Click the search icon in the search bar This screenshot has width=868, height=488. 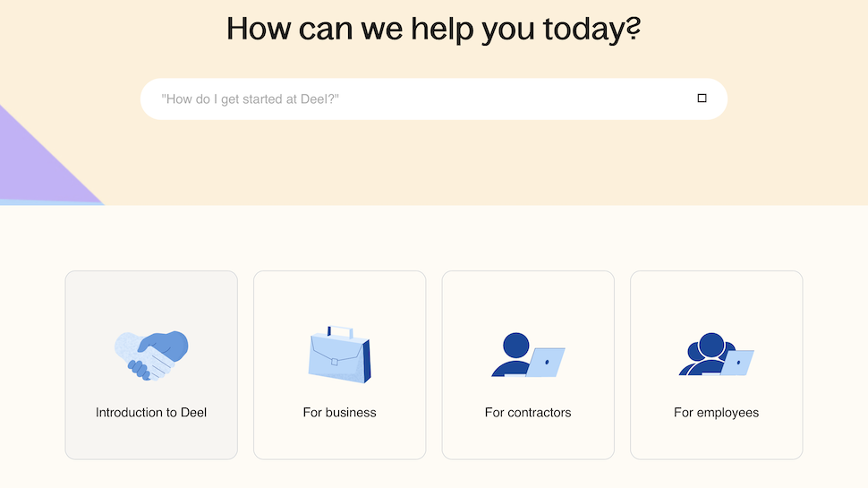[702, 98]
